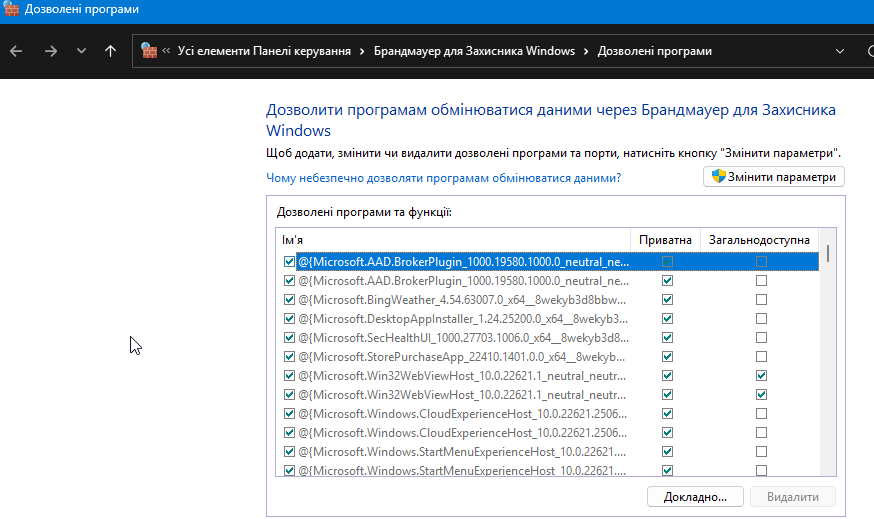Go forward with the right arrow button
This screenshot has width=874, height=519.
(51, 51)
